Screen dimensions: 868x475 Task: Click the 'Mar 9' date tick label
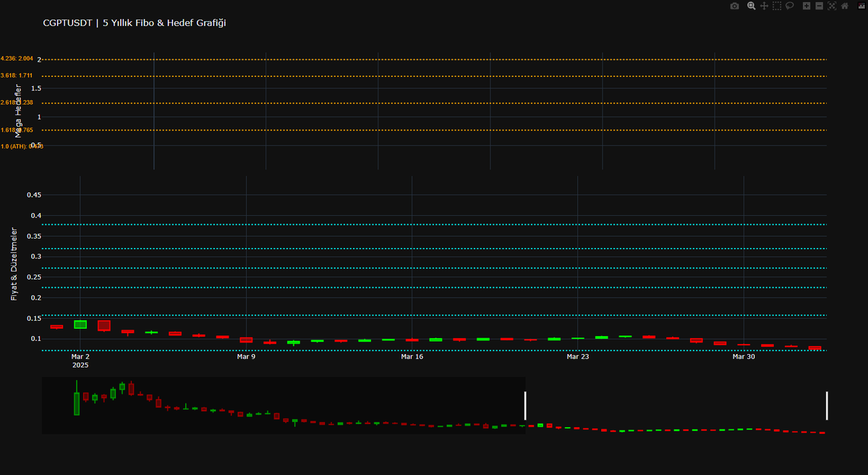coord(246,356)
